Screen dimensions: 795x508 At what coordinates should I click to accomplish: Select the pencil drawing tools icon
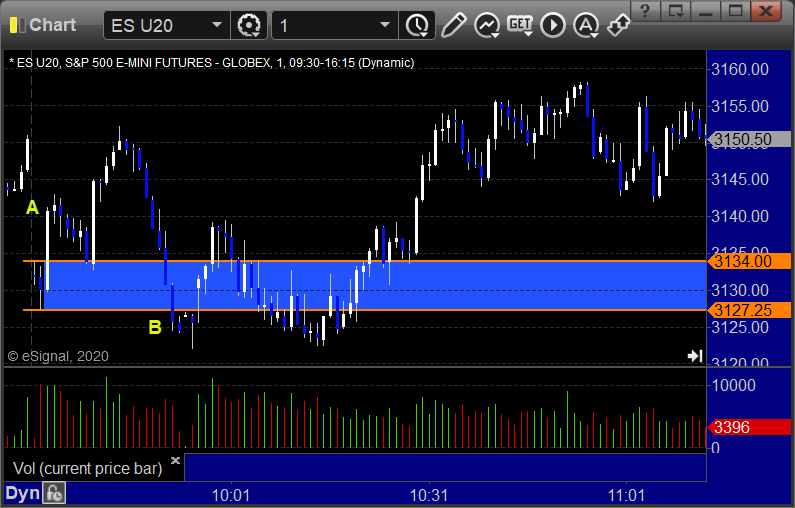click(453, 25)
